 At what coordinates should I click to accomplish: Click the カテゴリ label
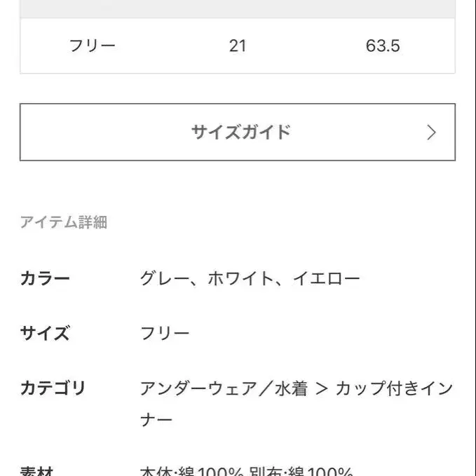(x=53, y=388)
